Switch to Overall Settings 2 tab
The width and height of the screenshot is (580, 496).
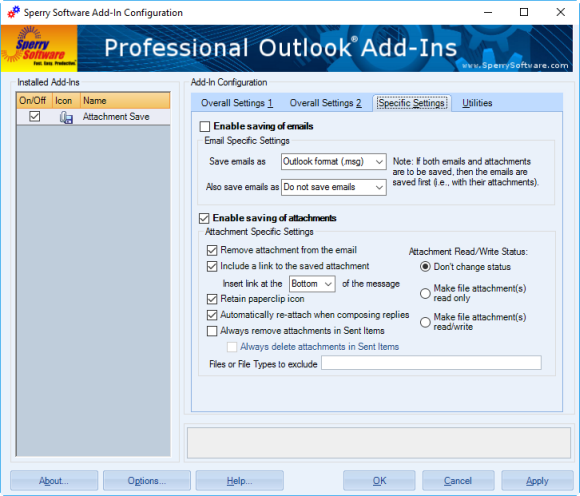[326, 103]
